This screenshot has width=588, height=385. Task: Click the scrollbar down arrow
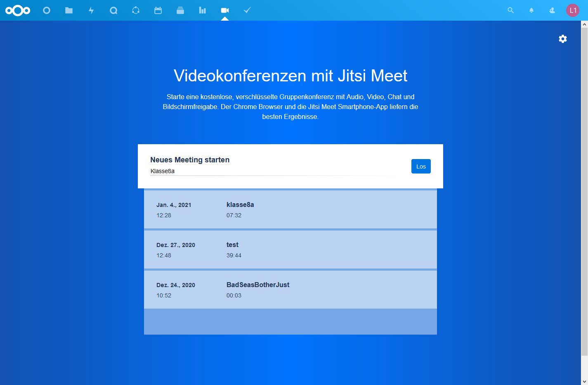584,381
